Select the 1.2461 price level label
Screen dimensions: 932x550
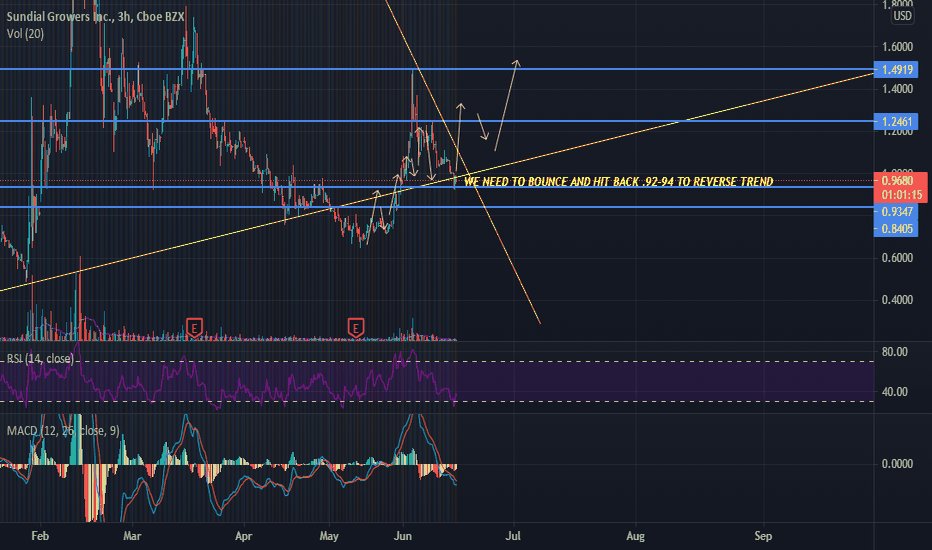coord(896,122)
